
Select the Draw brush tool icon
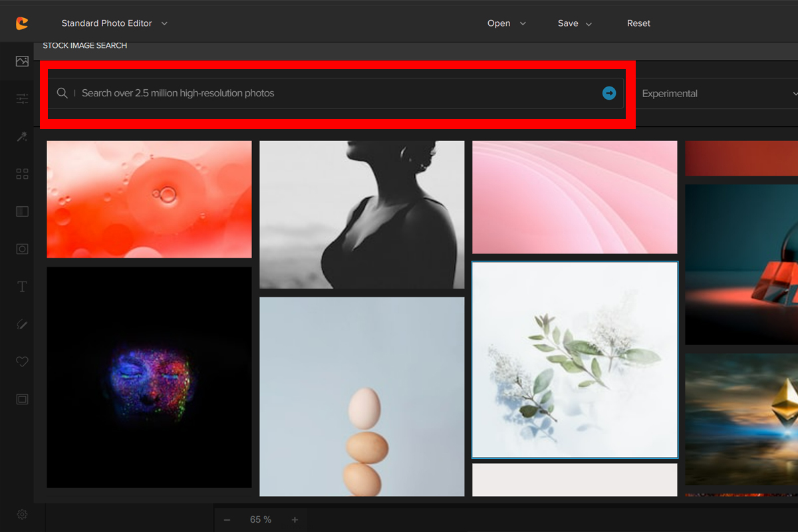click(22, 325)
